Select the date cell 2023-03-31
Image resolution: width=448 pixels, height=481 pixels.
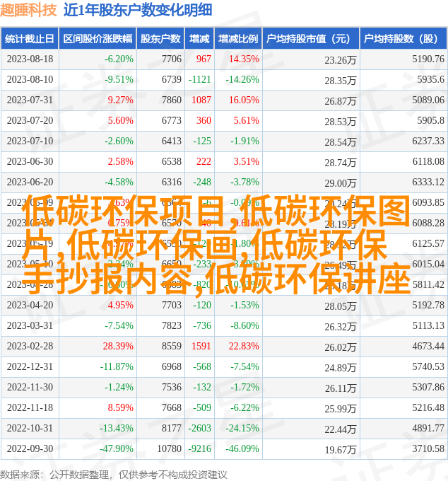pyautogui.click(x=30, y=326)
